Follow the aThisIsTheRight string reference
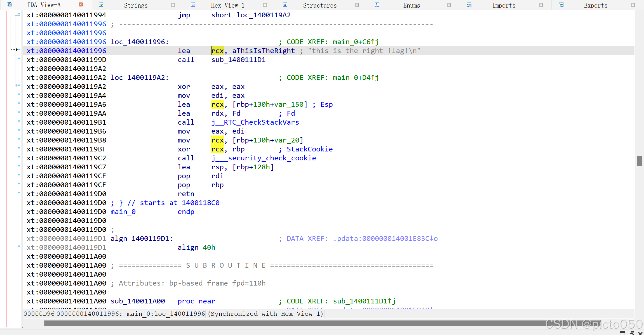This screenshot has width=644, height=335. [x=263, y=51]
